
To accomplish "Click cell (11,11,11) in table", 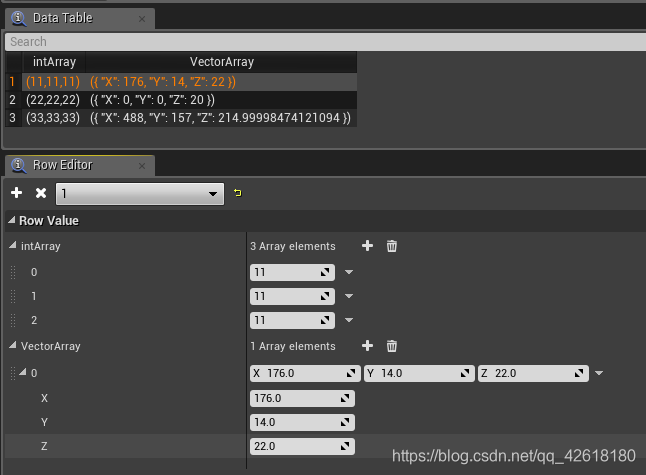I will click(x=53, y=82).
